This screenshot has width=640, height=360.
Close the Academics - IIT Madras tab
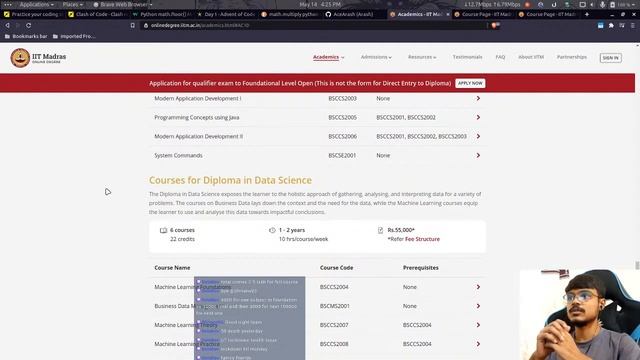[448, 14]
